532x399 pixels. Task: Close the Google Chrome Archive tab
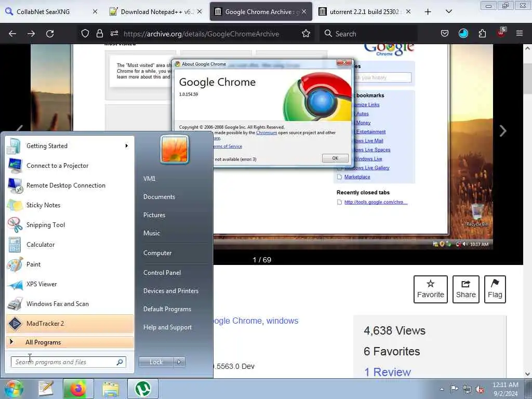pyautogui.click(x=304, y=11)
